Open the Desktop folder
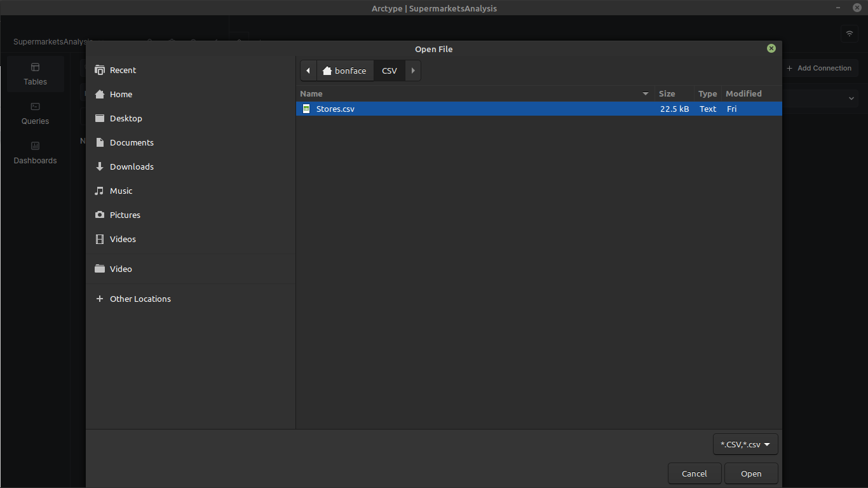 pyautogui.click(x=126, y=118)
